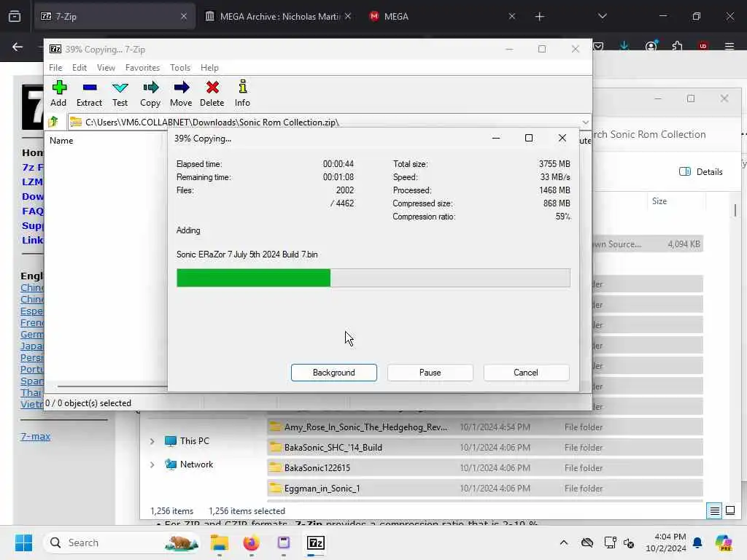Open the browser downloads icon
747x560 pixels.
pos(624,46)
